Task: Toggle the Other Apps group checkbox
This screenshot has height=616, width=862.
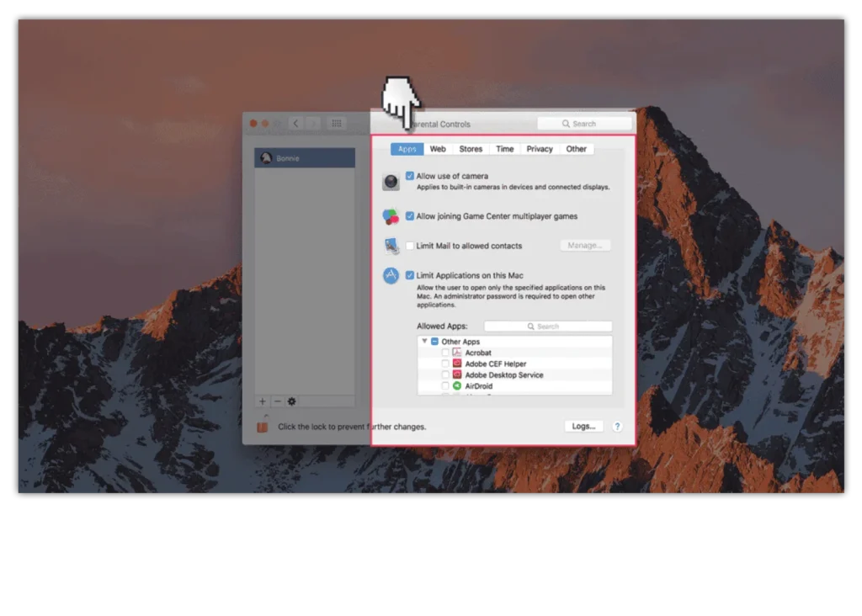Action: [434, 342]
